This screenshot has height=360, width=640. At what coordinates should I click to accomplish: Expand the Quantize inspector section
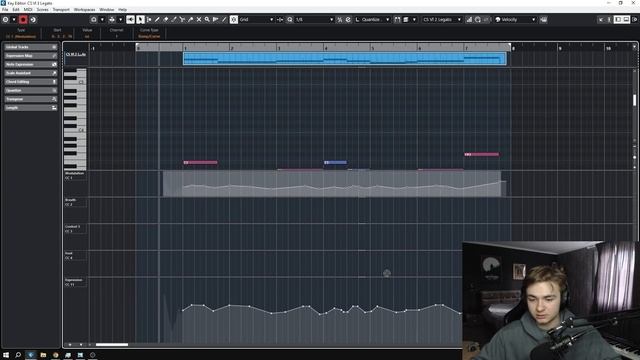click(31, 91)
